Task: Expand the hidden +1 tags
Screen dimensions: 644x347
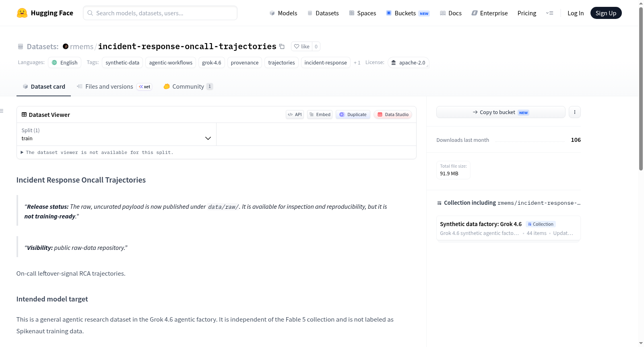Action: click(357, 62)
